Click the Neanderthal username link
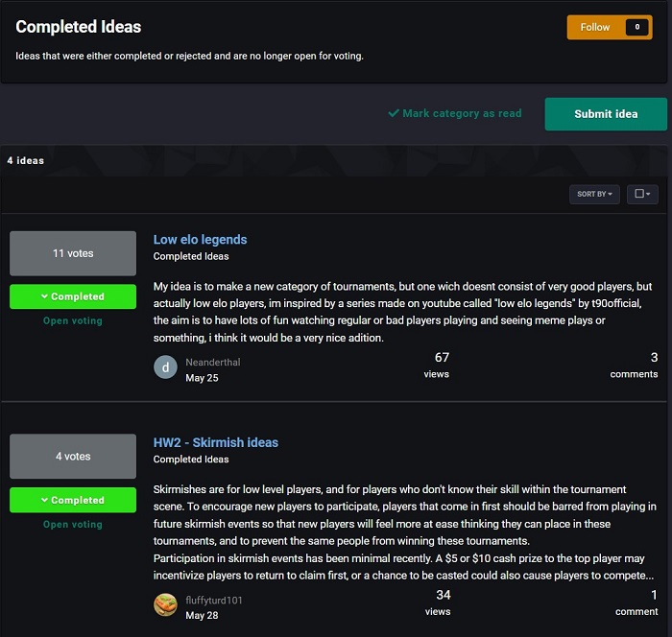This screenshot has height=637, width=672. (215, 363)
